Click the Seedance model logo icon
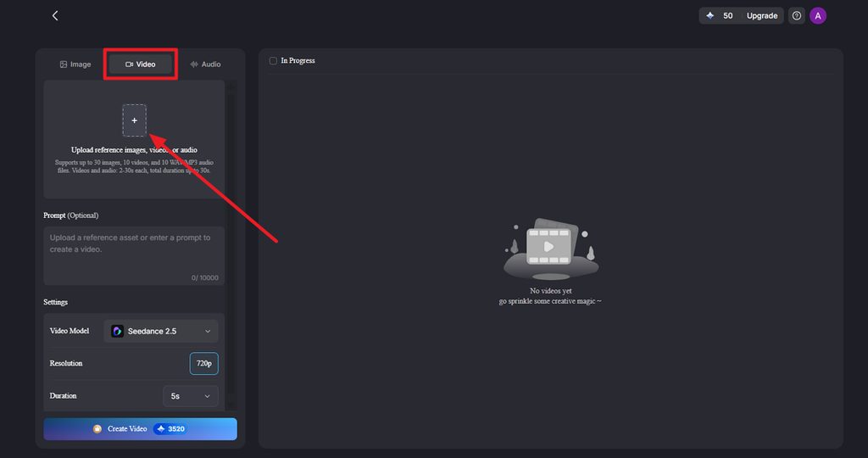The height and width of the screenshot is (458, 868). [x=117, y=331]
